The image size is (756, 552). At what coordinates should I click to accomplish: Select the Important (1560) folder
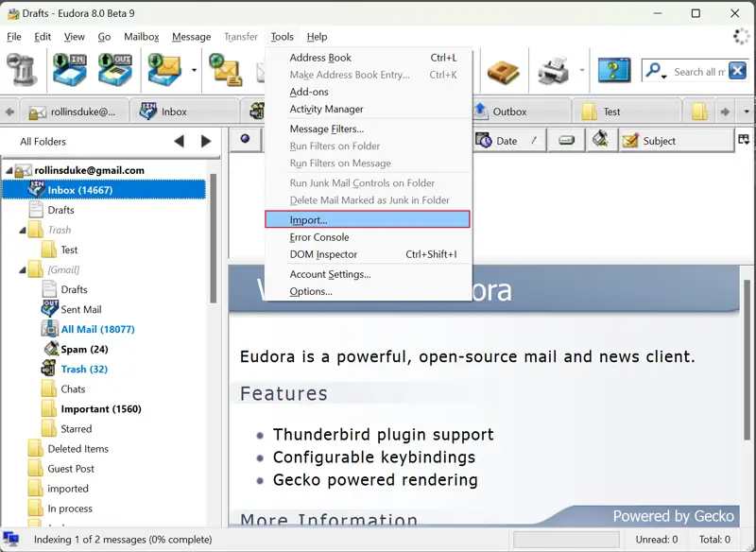tap(101, 409)
